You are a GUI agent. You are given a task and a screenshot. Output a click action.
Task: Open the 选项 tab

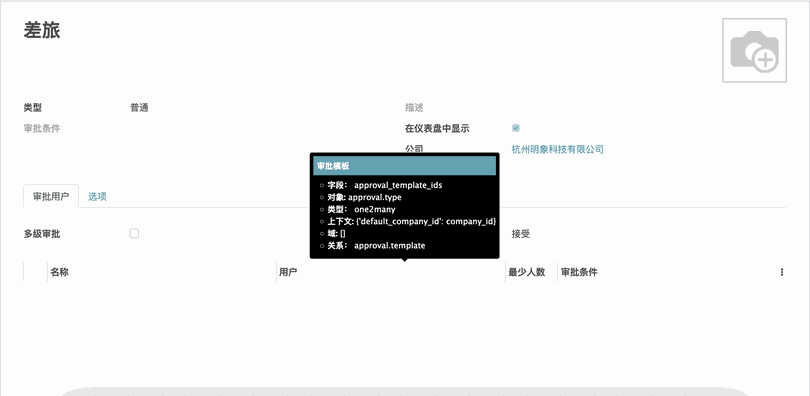click(x=97, y=196)
